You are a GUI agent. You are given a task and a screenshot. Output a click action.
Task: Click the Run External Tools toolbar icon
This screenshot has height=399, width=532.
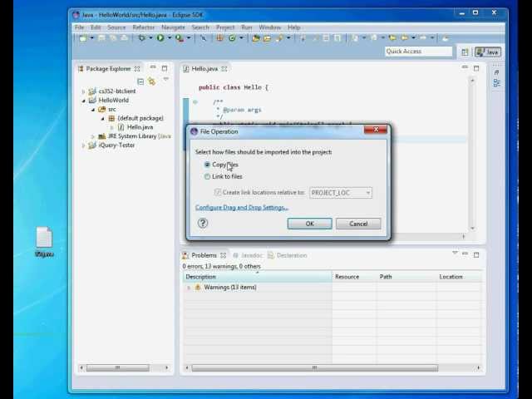(x=180, y=38)
